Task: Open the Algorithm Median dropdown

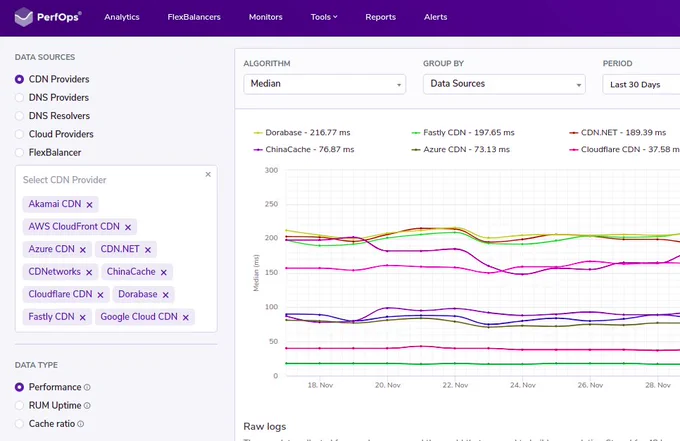Action: pos(324,84)
